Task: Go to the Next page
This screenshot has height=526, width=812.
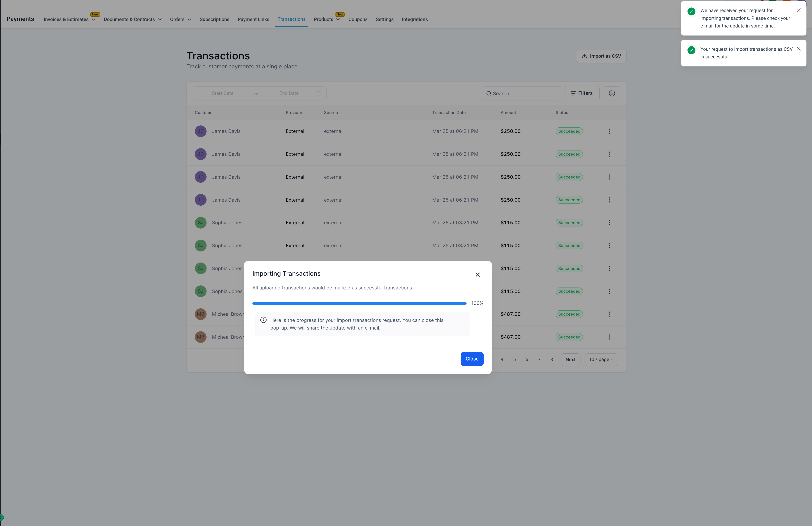Action: pos(570,359)
